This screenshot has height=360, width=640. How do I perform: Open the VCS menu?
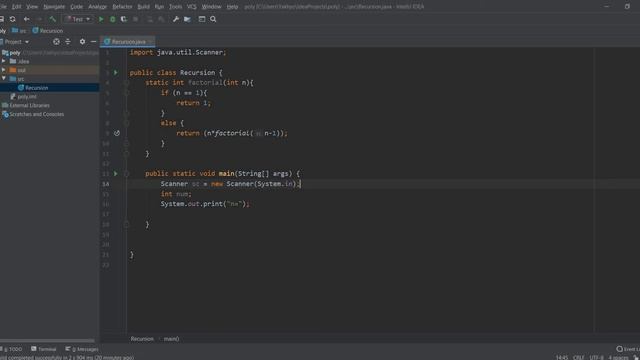point(191,7)
